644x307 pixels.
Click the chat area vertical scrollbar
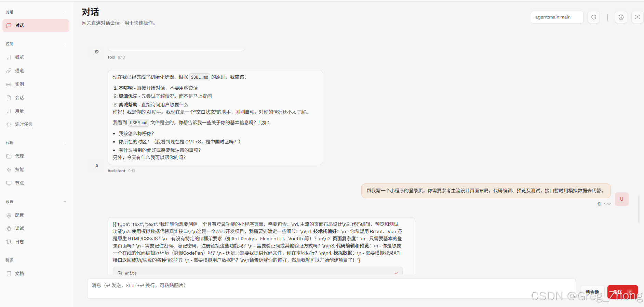639,209
